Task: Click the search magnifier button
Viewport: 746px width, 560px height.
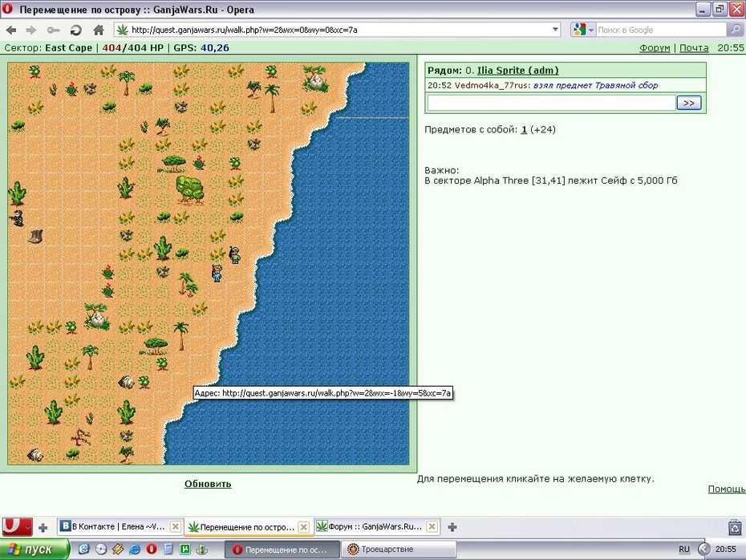Action: point(735,30)
